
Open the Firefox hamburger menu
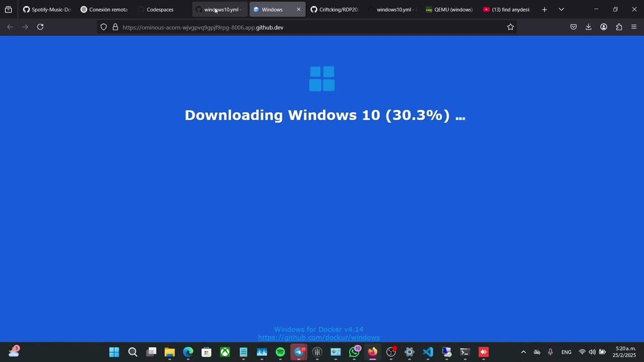[634, 27]
